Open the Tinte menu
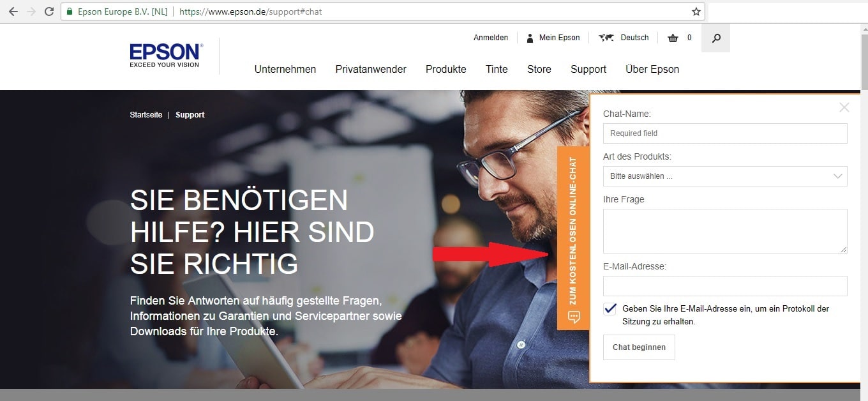The width and height of the screenshot is (868, 401). click(x=497, y=69)
